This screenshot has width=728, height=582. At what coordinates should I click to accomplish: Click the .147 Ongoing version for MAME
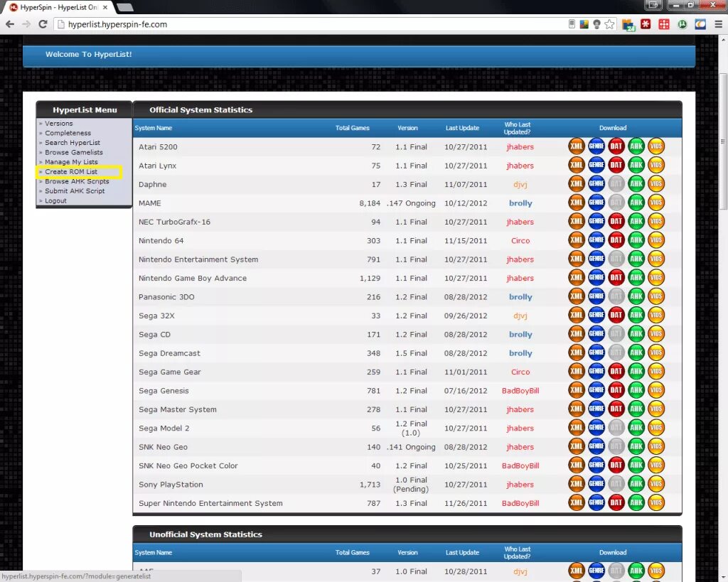click(411, 203)
